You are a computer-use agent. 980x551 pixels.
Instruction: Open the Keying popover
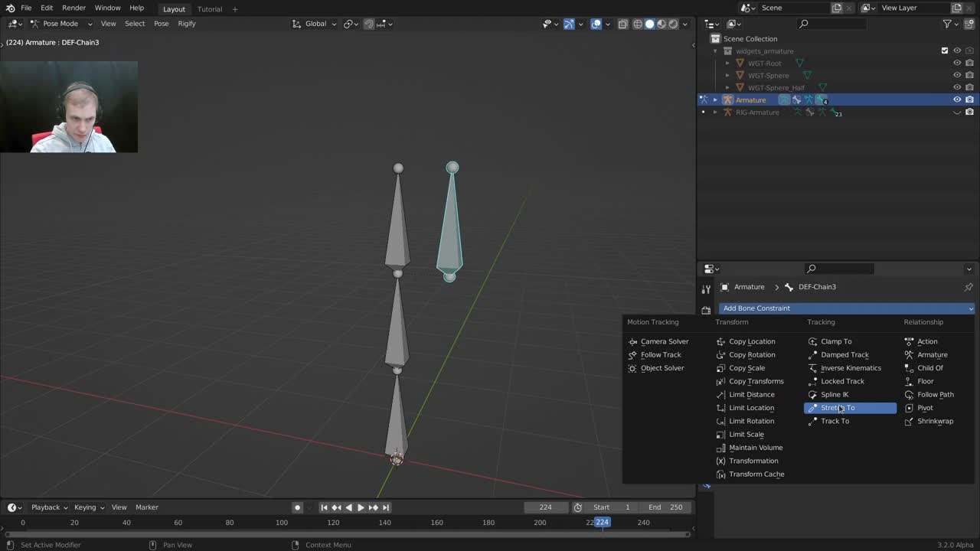(89, 507)
